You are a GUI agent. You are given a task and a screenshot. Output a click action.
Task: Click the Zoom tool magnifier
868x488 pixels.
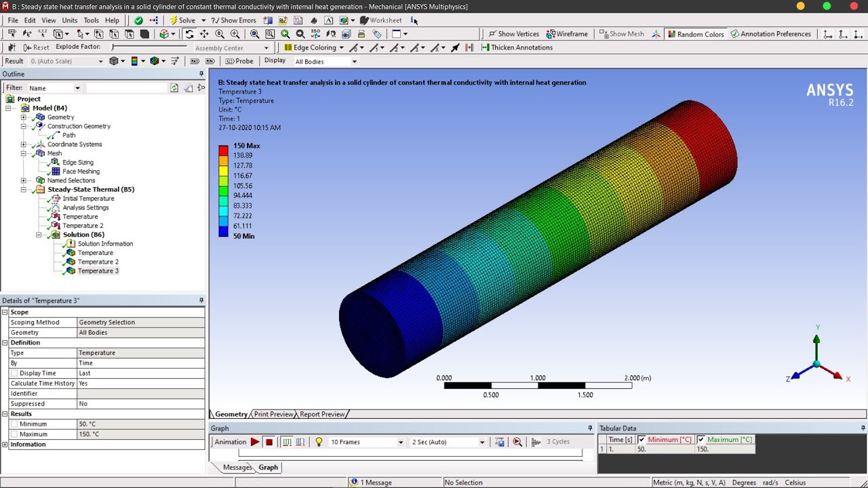(220, 34)
